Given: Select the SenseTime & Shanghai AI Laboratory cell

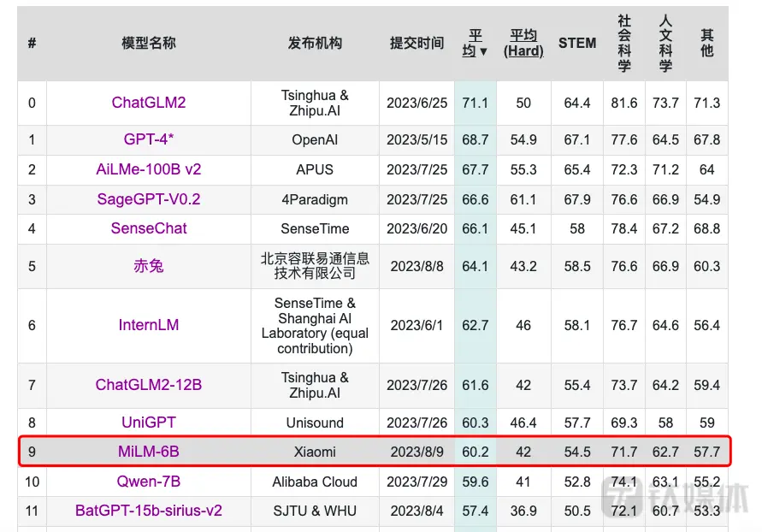Looking at the screenshot, I should click(315, 326).
